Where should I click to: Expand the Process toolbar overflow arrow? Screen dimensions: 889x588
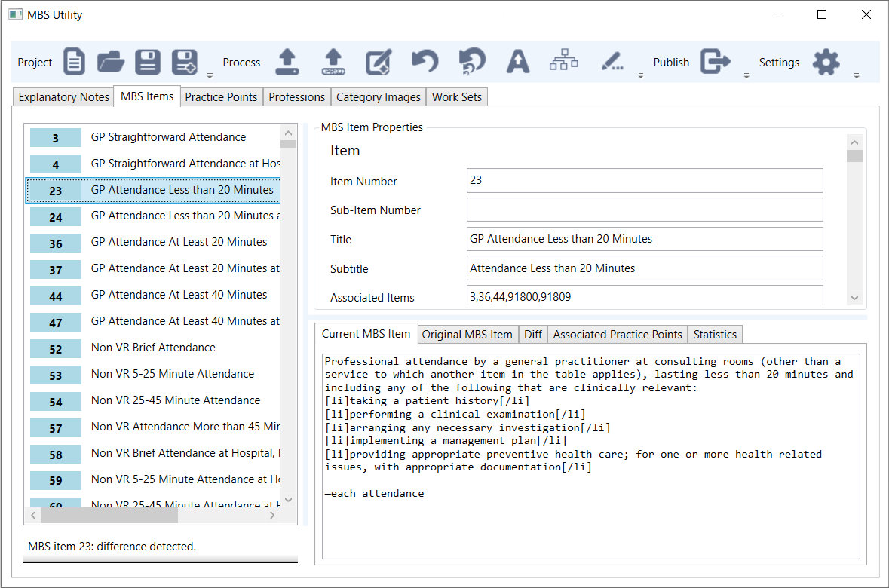coord(641,75)
